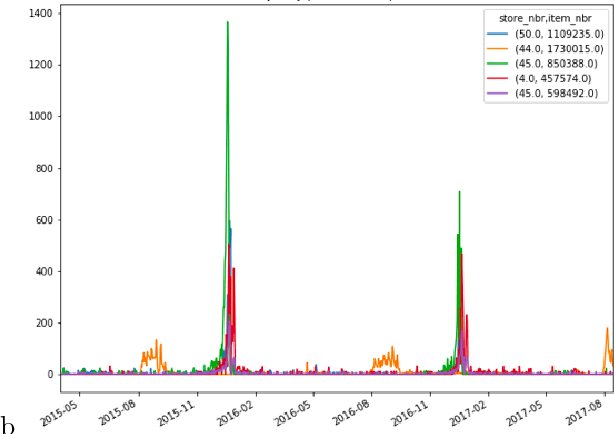Click the 600 y-axis tick label
Image resolution: width=614 pixels, height=434 pixels.
(x=43, y=220)
